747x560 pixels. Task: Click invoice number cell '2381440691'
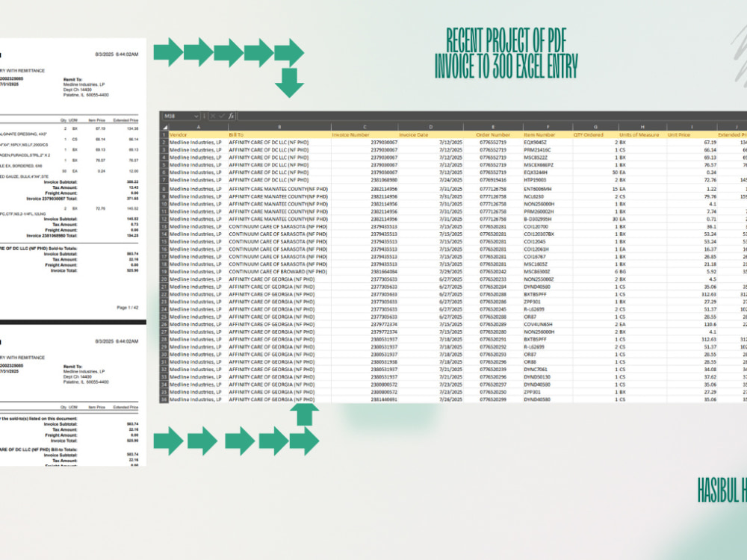pos(365,399)
